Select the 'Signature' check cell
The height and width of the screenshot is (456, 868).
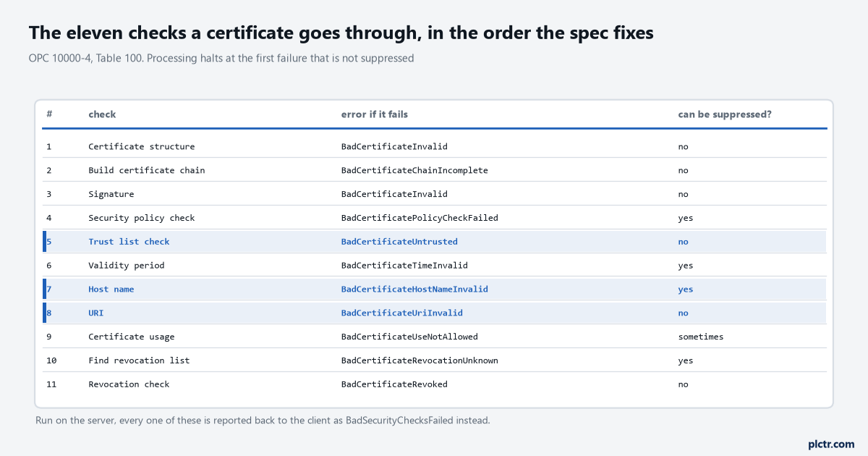click(111, 194)
